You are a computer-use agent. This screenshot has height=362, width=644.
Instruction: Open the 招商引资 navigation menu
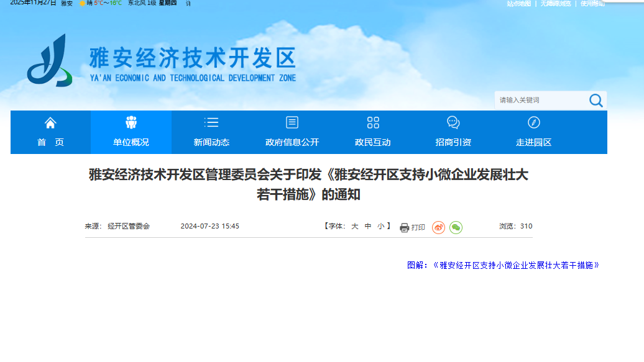tap(453, 142)
